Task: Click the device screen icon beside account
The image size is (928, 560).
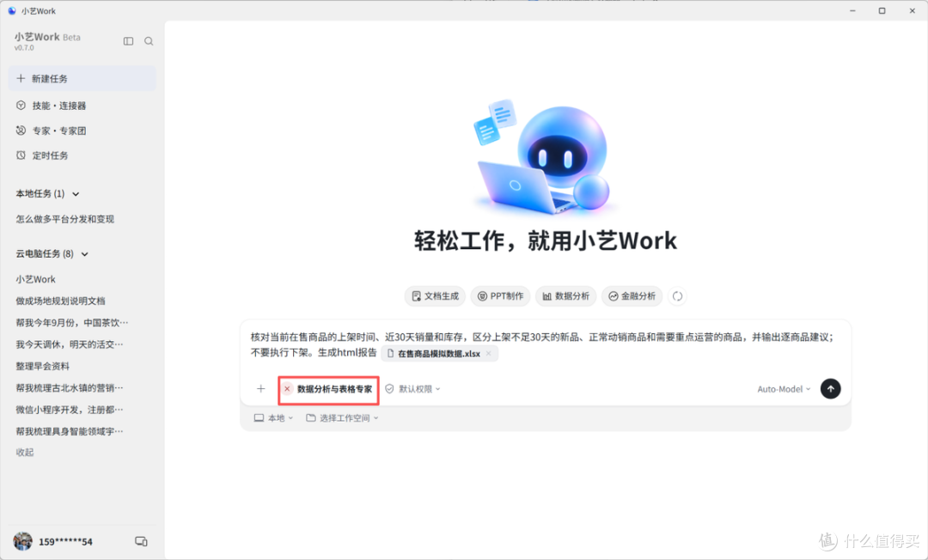Action: [x=141, y=541]
